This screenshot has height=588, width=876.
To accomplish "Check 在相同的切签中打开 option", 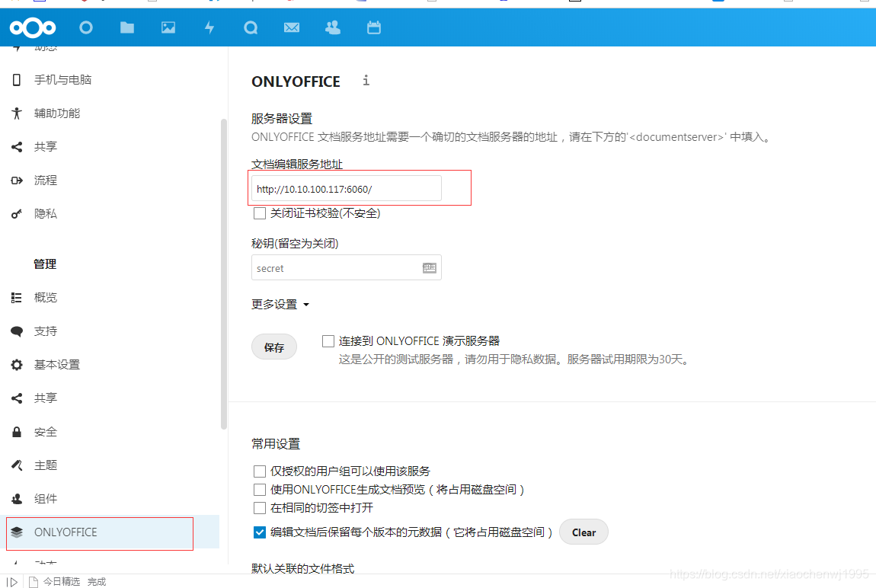I will [x=259, y=507].
